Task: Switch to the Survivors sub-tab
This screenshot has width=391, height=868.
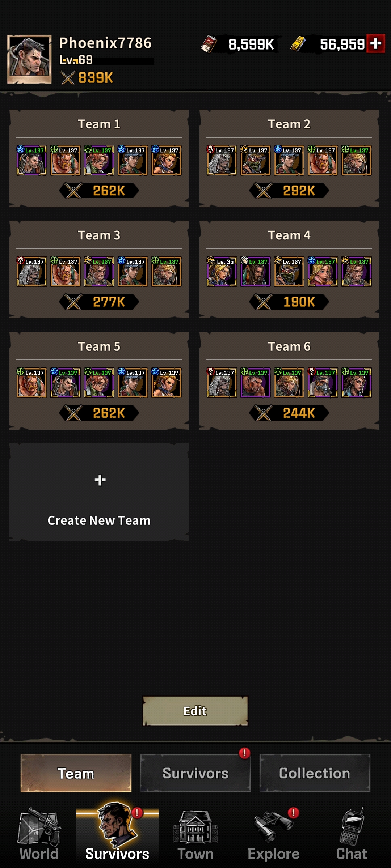Action: pyautogui.click(x=195, y=773)
